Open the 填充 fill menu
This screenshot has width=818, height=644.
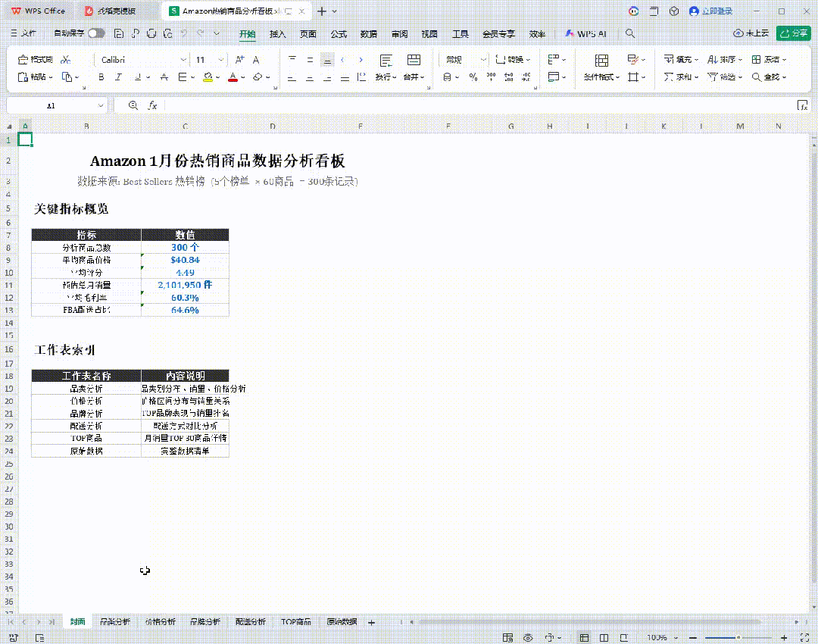(x=681, y=60)
